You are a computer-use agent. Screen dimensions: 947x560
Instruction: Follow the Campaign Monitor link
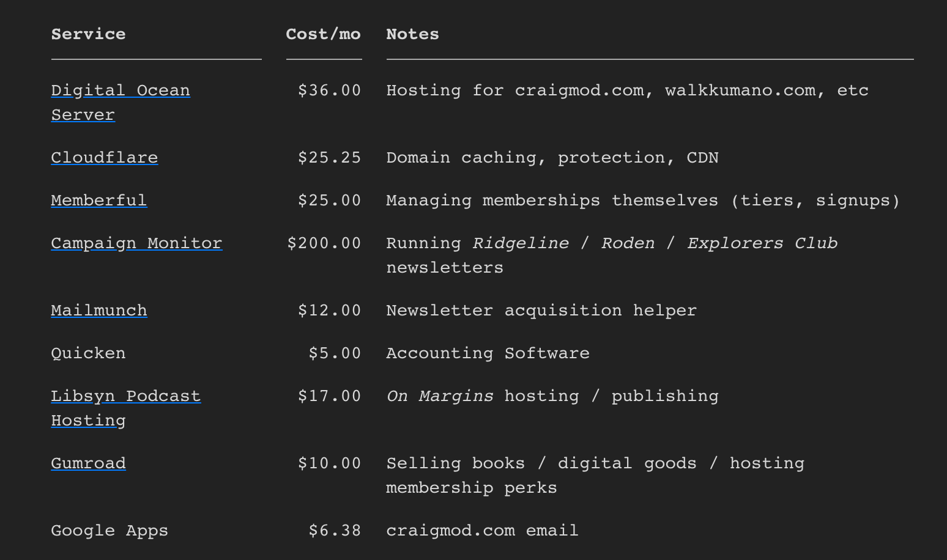(x=136, y=243)
